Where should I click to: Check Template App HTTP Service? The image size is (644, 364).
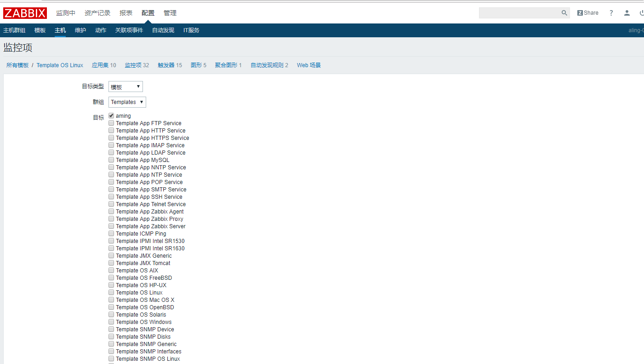(x=111, y=130)
